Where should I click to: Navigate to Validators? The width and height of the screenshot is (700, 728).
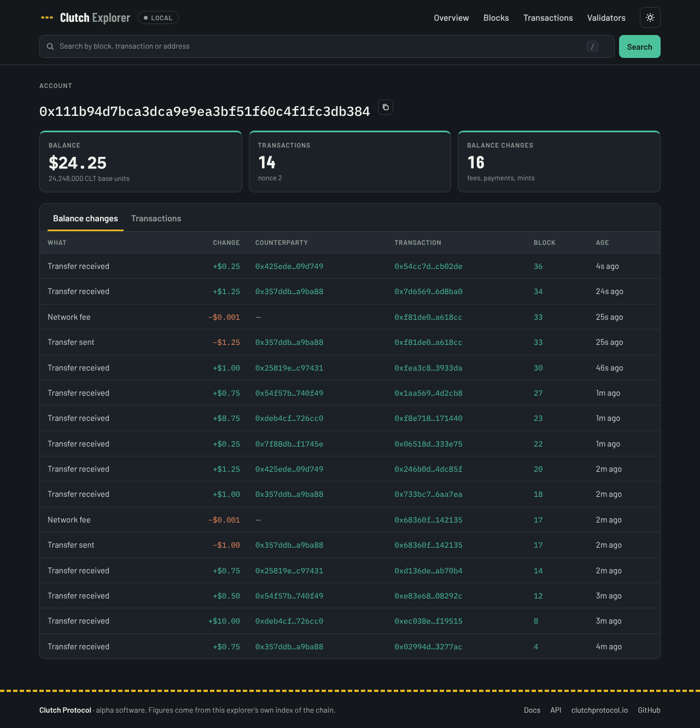(606, 18)
